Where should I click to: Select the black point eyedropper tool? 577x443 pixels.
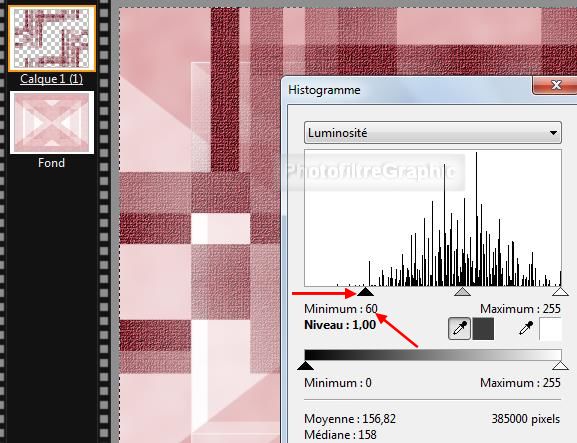(x=459, y=329)
